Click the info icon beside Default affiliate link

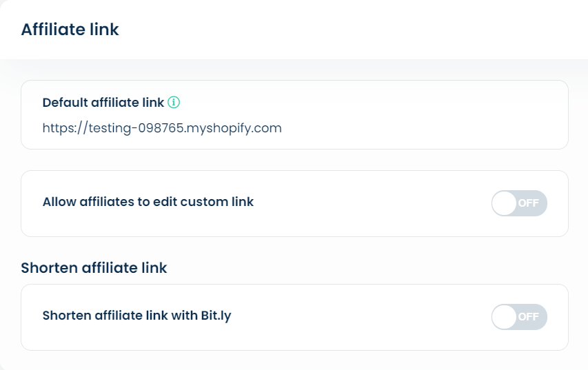[x=174, y=102]
